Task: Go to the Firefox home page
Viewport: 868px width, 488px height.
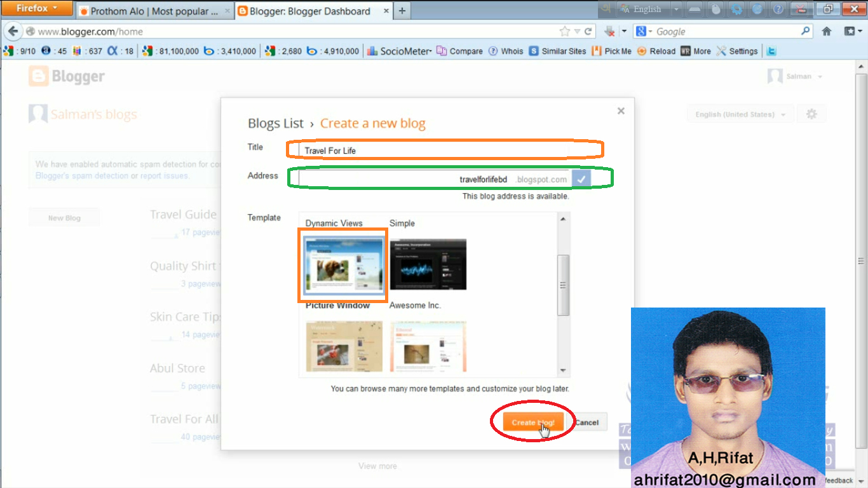Action: [x=827, y=31]
